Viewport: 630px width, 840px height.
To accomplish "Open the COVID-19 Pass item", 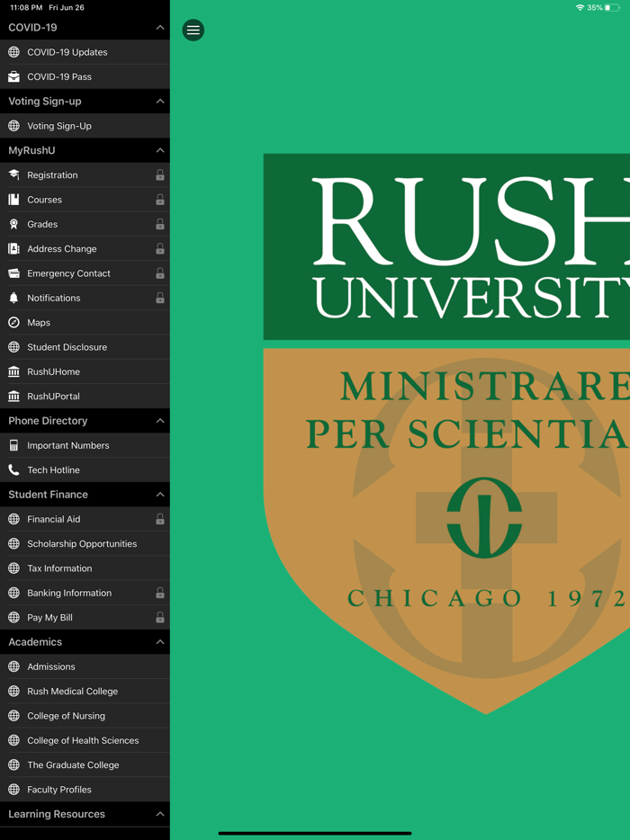I will coord(85,76).
